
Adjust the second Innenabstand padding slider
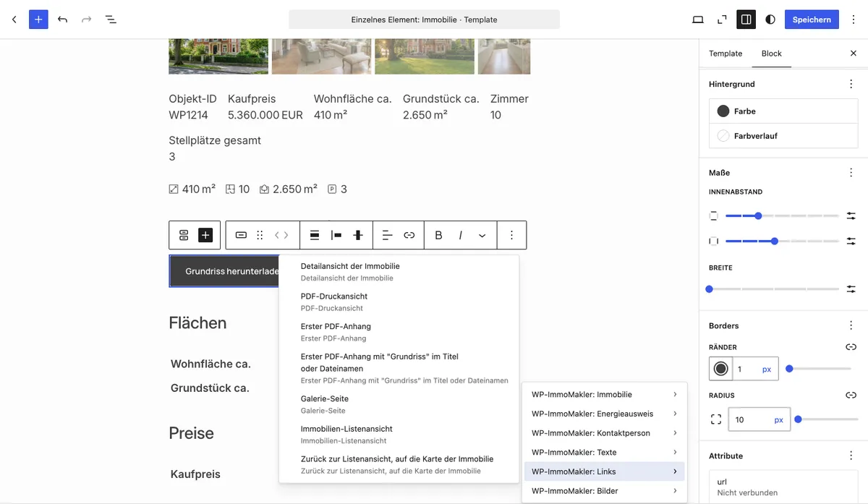782,241
